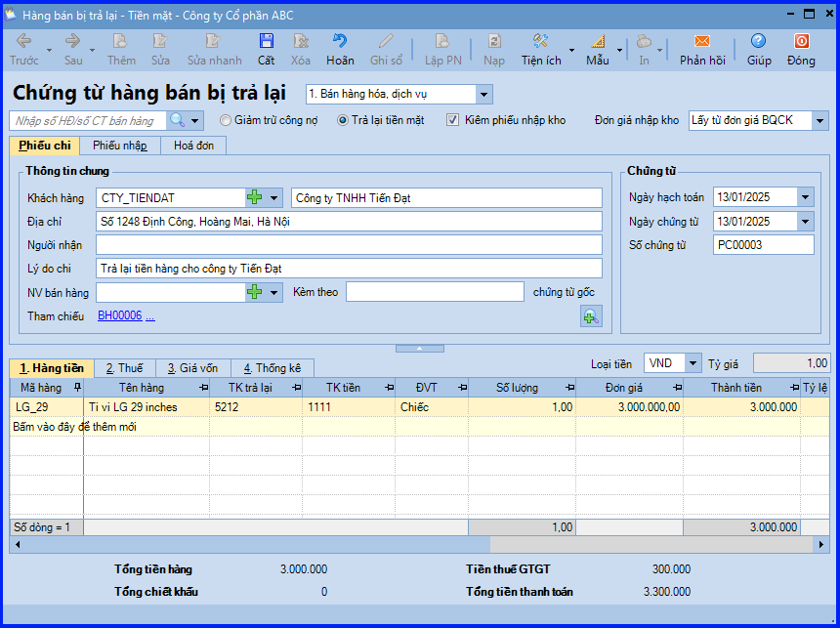Image resolution: width=840 pixels, height=628 pixels.
Task: Add new customer with green plus
Action: click(x=255, y=197)
